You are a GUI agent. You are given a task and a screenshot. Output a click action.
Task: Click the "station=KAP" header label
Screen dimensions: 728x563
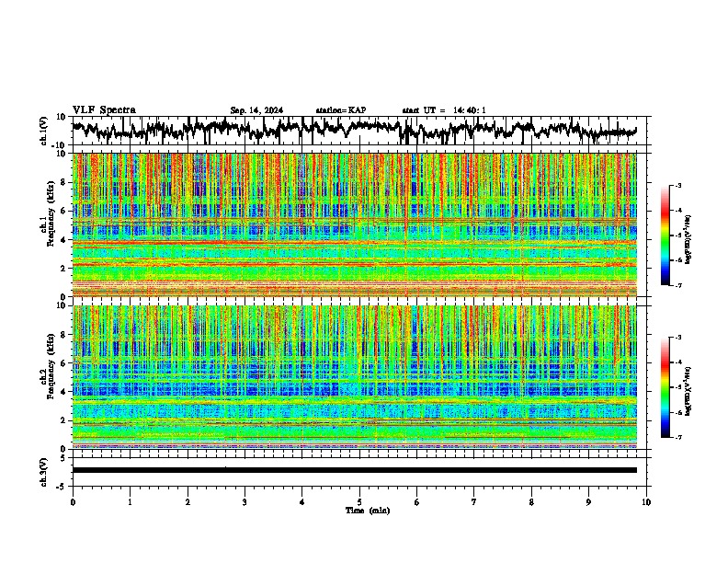341,110
